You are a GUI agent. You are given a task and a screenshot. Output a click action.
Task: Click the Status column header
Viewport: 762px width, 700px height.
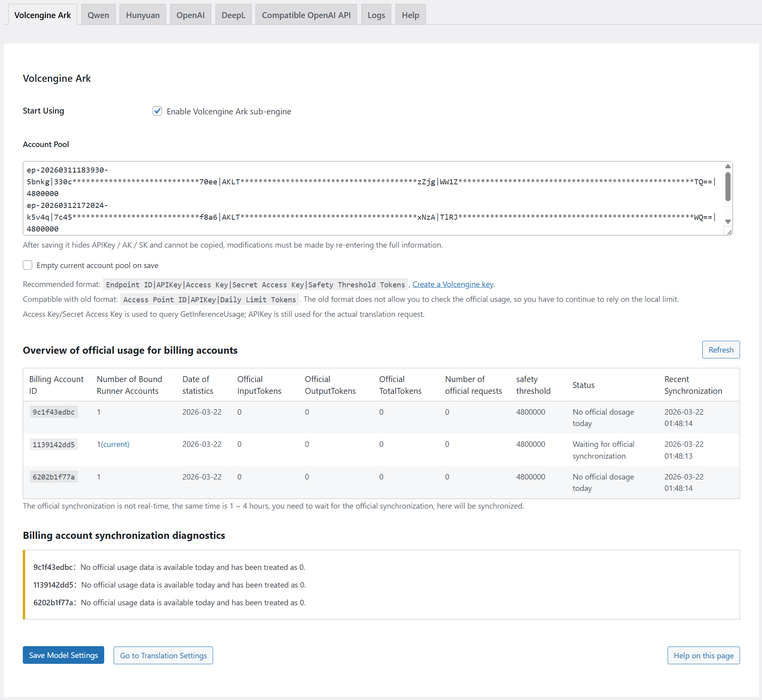pyautogui.click(x=583, y=385)
